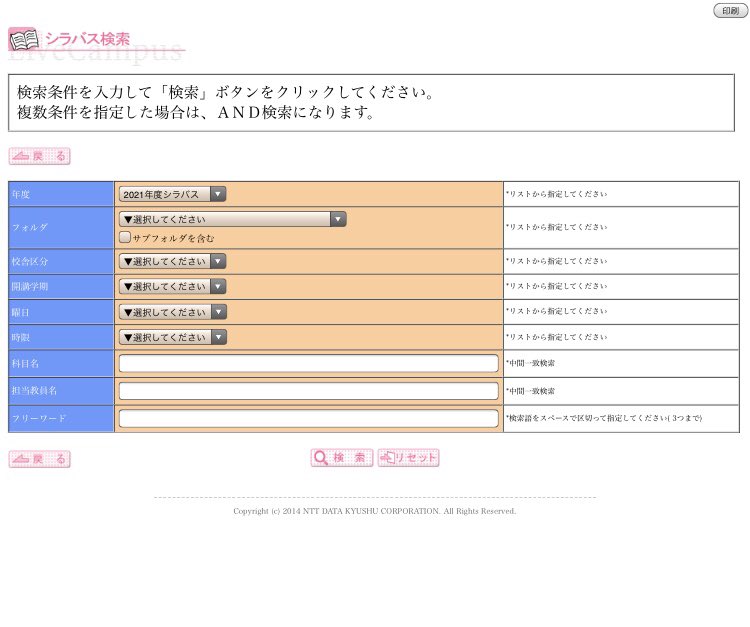Click the upper 戻る back button
750x627 pixels.
click(x=40, y=156)
